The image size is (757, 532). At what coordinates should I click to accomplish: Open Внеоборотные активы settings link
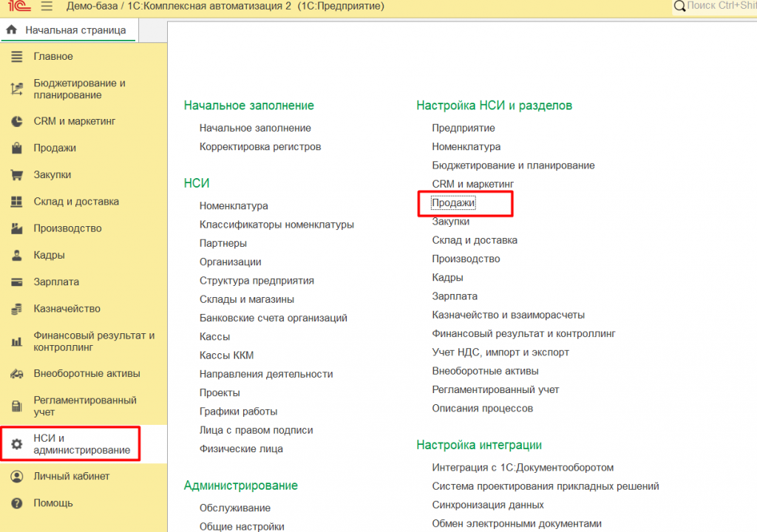click(485, 371)
